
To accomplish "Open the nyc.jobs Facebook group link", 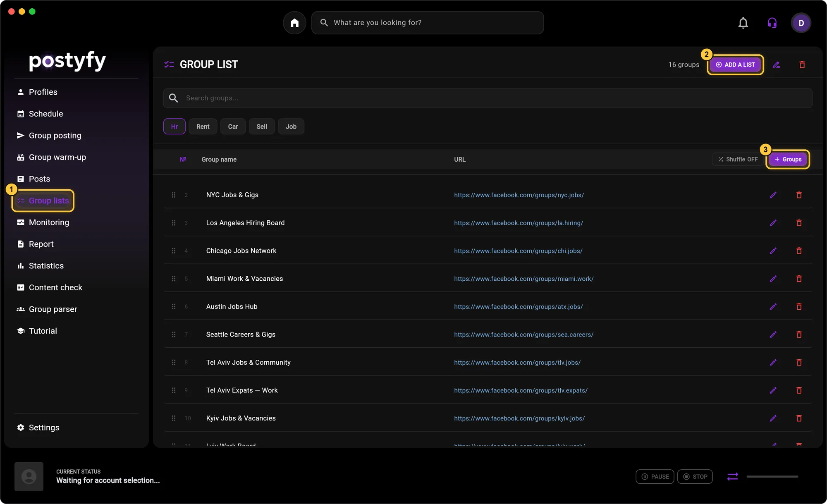I will (519, 195).
